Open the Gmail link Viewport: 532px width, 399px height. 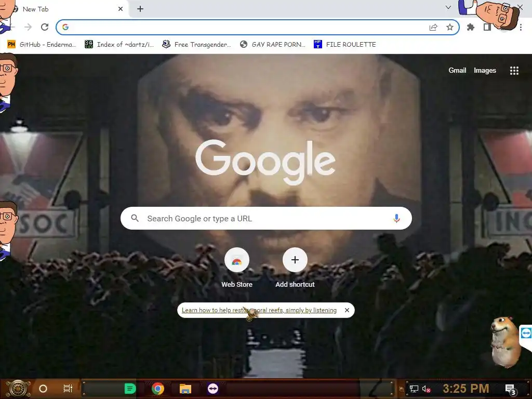click(457, 71)
